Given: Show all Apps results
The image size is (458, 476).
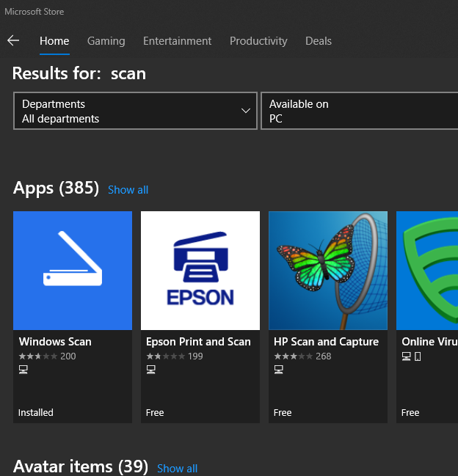Looking at the screenshot, I should [x=128, y=190].
